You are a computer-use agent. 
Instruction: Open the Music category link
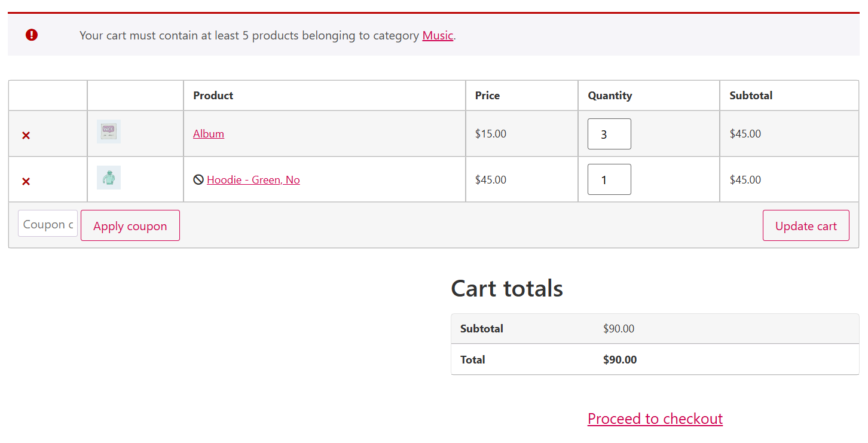[438, 35]
